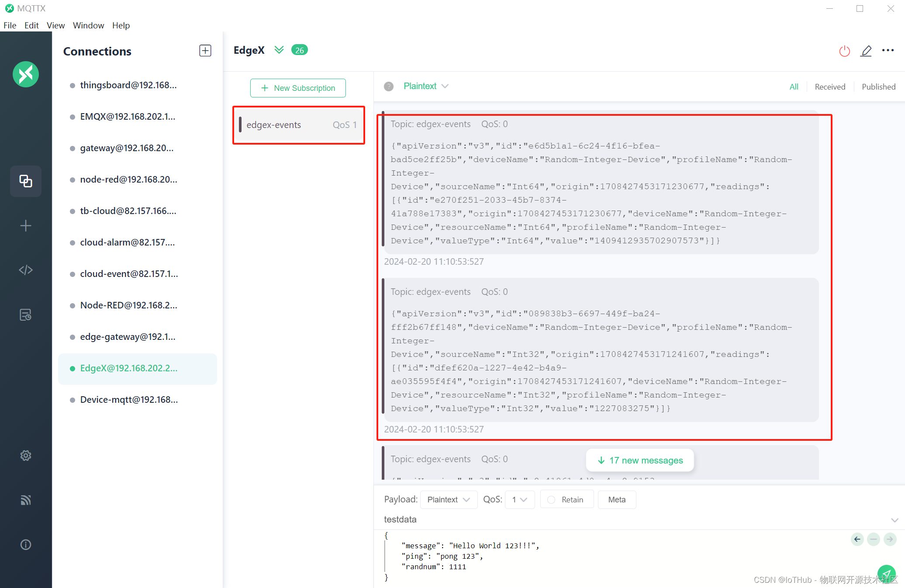Toggle the Retain radio option

click(567, 499)
